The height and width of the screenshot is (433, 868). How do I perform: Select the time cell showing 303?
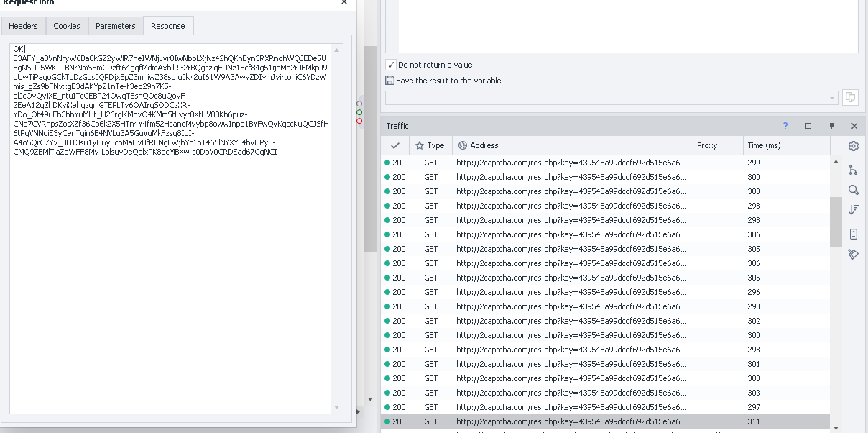pyautogui.click(x=754, y=393)
